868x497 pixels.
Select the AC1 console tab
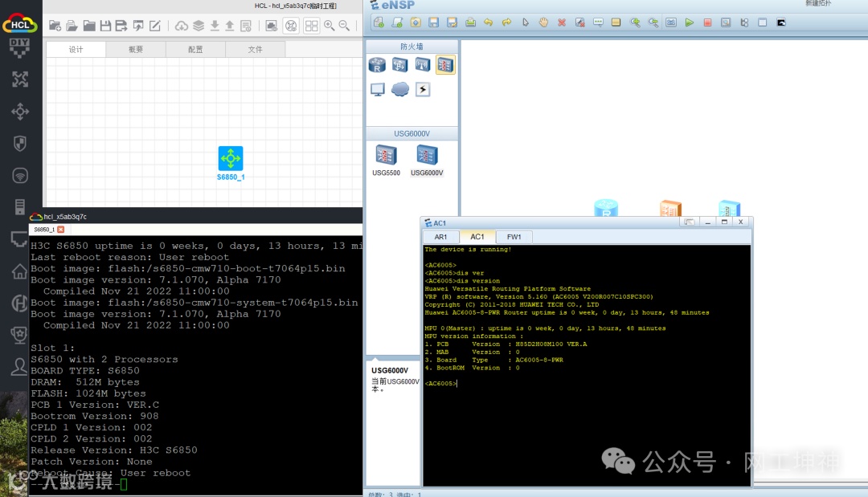477,237
